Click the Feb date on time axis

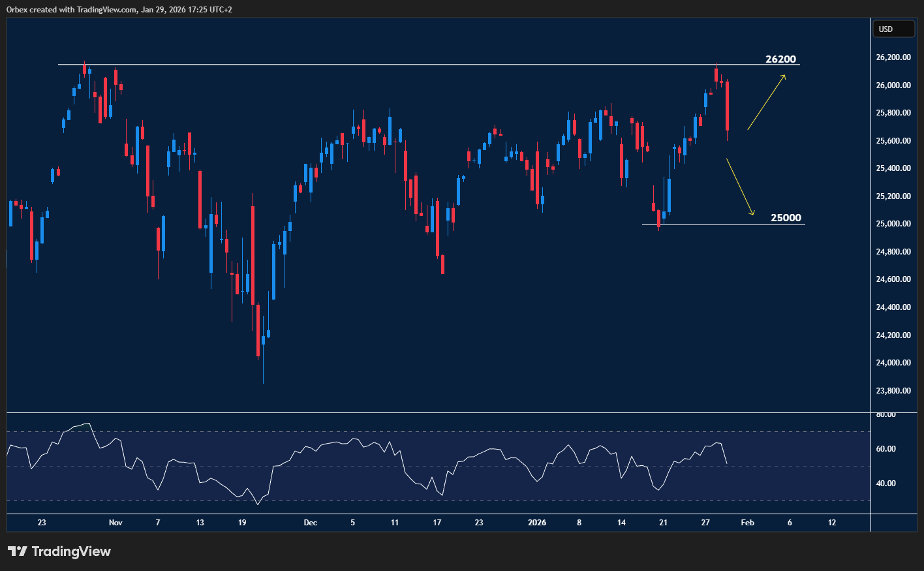click(x=748, y=523)
